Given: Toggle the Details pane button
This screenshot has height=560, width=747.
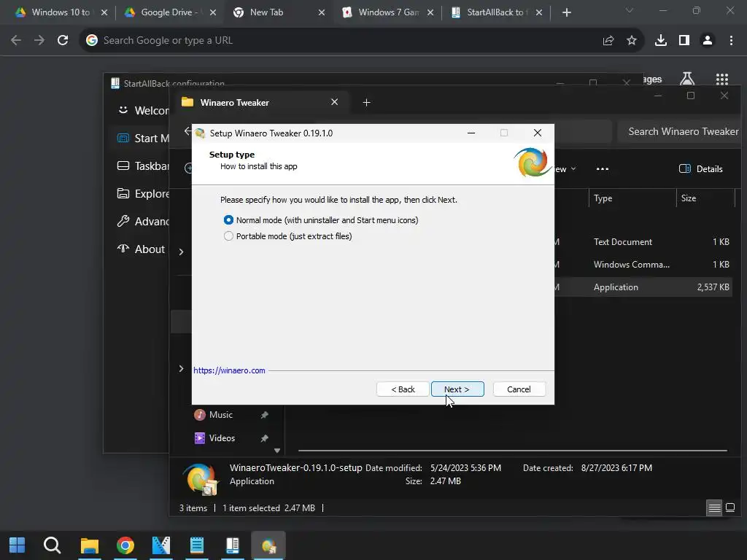Looking at the screenshot, I should click(x=701, y=168).
